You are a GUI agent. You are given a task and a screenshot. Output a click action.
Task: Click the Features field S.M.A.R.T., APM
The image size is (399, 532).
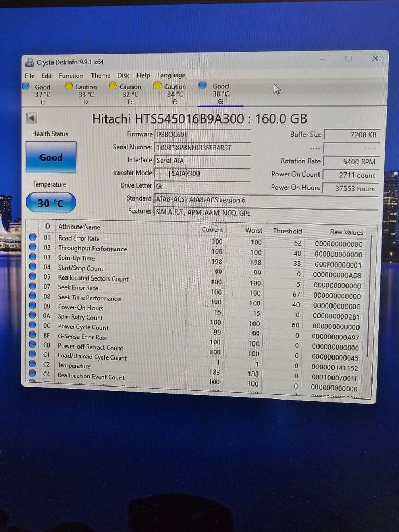(265, 212)
